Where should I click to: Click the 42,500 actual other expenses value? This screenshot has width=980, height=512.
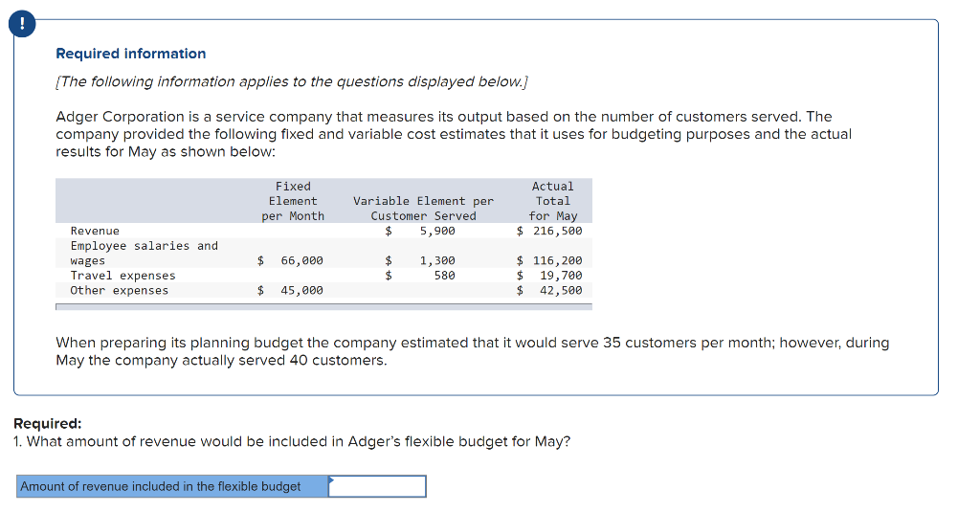pyautogui.click(x=561, y=291)
